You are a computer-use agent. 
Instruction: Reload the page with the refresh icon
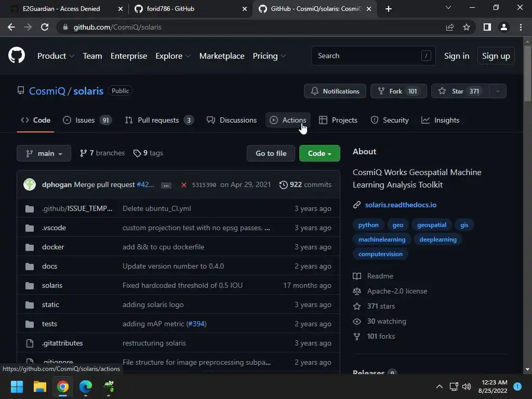tap(45, 27)
